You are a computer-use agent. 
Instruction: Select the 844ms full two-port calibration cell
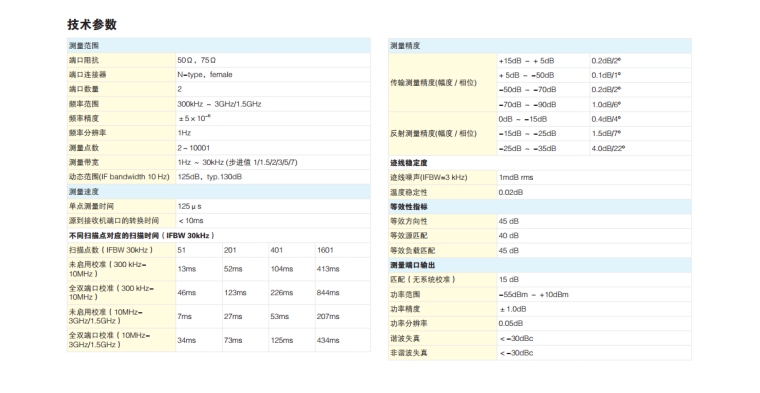(x=328, y=293)
